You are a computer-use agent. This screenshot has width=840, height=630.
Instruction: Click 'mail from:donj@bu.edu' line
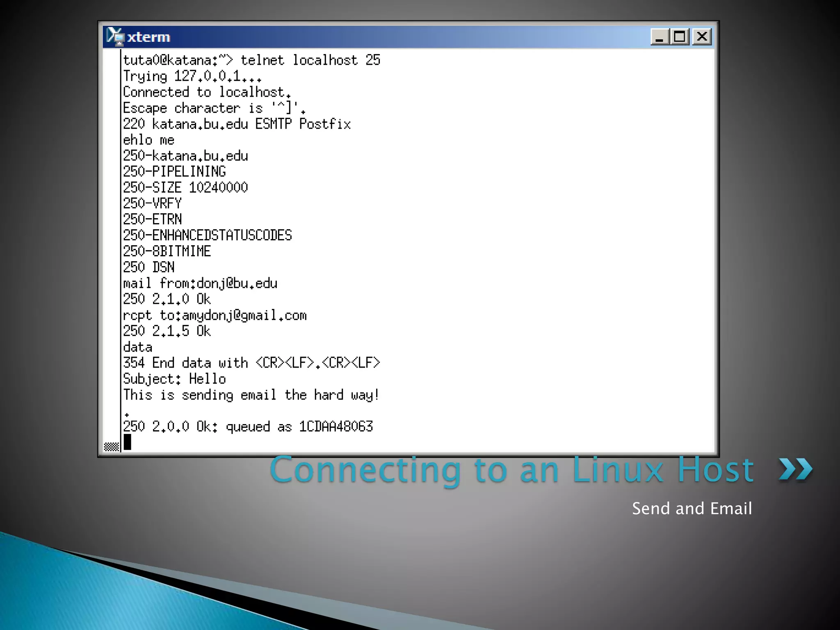(200, 283)
